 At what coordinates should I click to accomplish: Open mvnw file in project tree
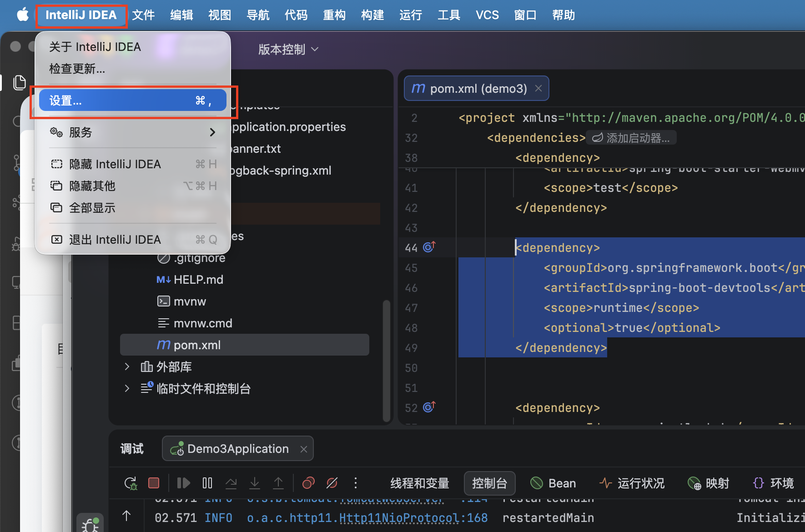(181, 301)
